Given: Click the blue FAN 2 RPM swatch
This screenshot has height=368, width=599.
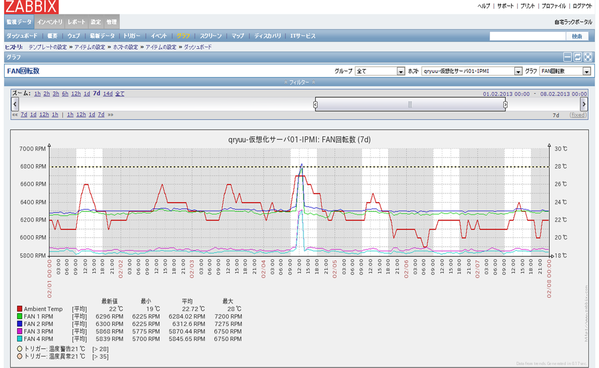Looking at the screenshot, I should 19,324.
